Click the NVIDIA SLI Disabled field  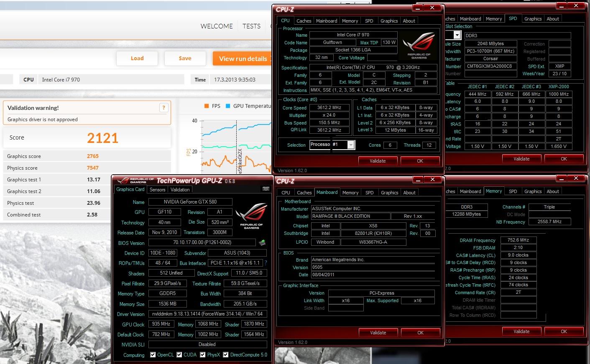coord(207,344)
